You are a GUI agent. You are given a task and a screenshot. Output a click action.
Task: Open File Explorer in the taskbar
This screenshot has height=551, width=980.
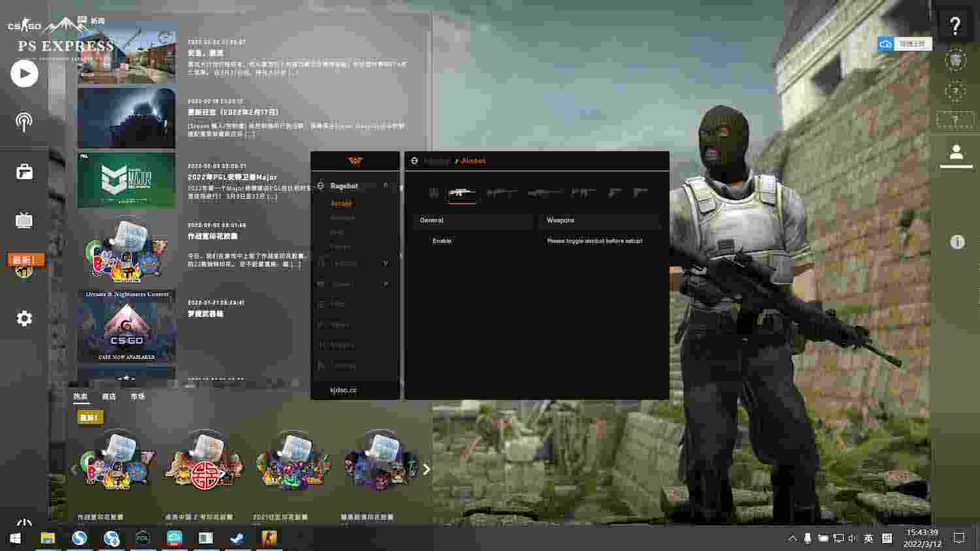[x=48, y=538]
